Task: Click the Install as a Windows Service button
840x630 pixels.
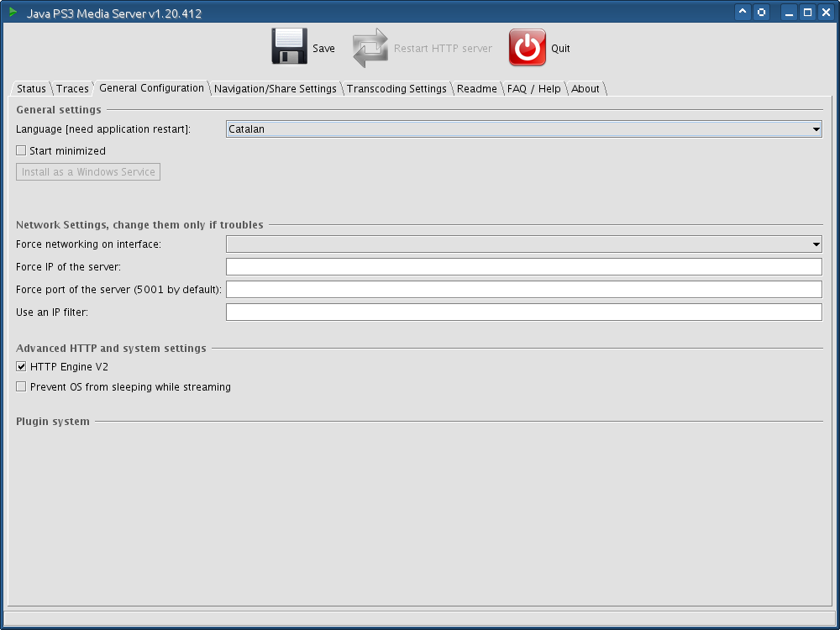Action: click(x=88, y=172)
